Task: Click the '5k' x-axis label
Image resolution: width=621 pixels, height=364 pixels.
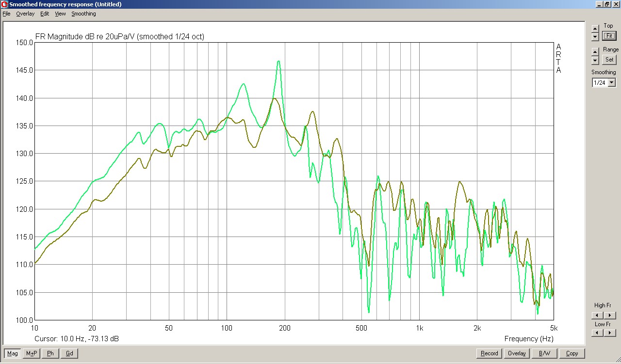Action: tap(554, 328)
